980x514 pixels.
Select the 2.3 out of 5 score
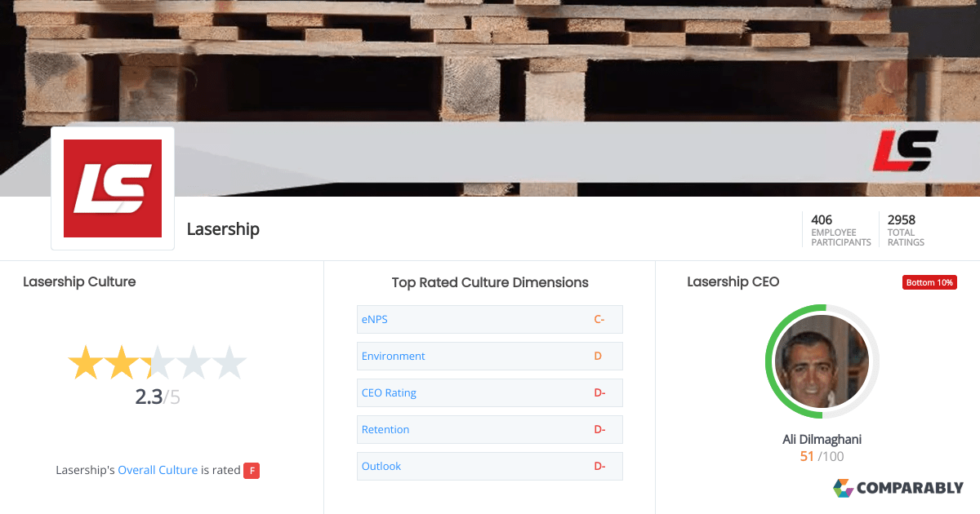pyautogui.click(x=157, y=395)
